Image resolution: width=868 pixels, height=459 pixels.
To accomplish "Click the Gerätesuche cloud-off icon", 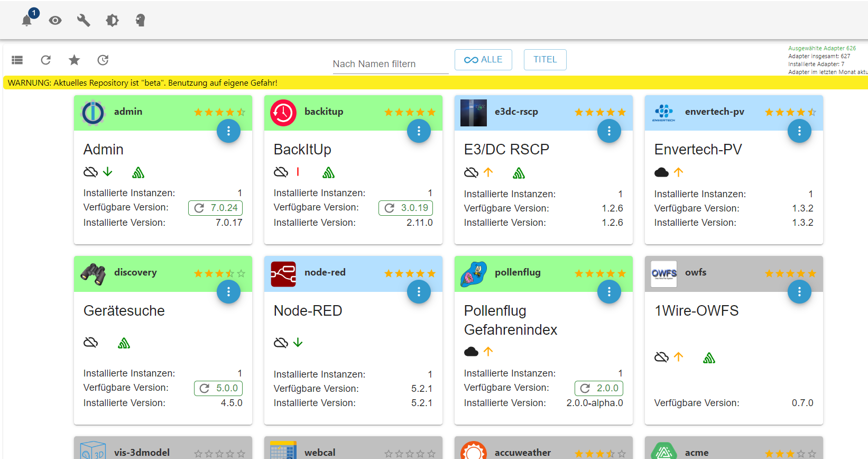I will 91,343.
